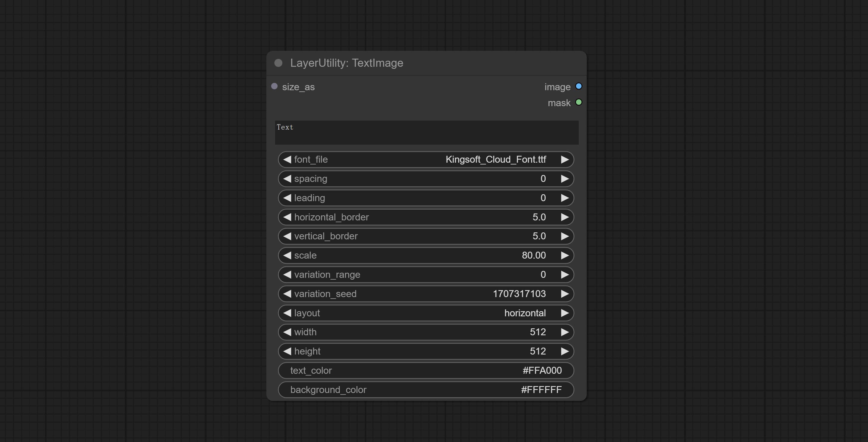The width and height of the screenshot is (868, 442).
Task: Increment variation_seed with right arrow
Action: click(565, 294)
